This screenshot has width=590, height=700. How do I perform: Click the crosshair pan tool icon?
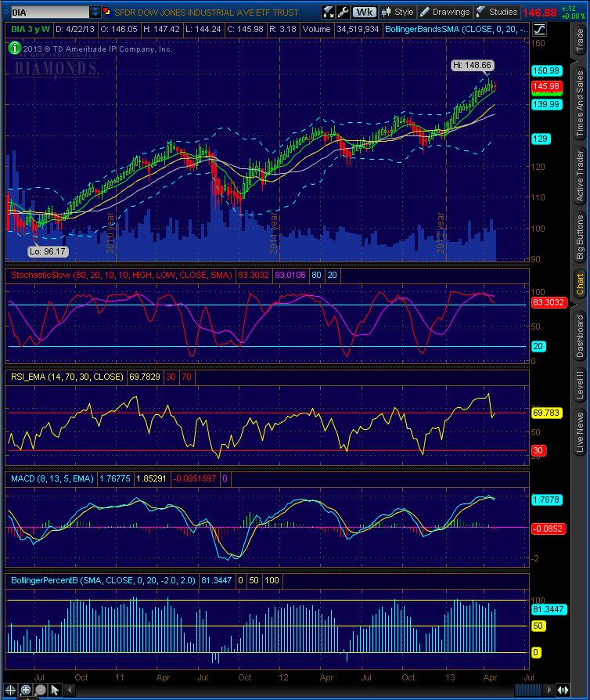(11, 690)
